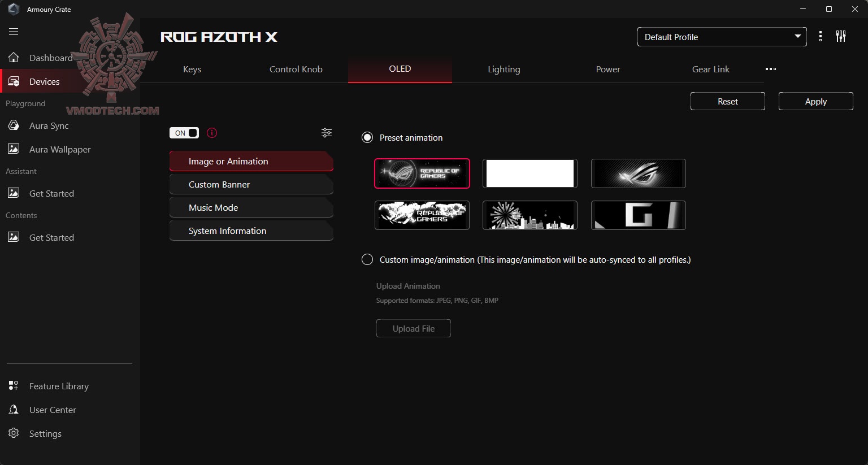Open Settings from the sidebar
The width and height of the screenshot is (868, 465).
coord(45,433)
